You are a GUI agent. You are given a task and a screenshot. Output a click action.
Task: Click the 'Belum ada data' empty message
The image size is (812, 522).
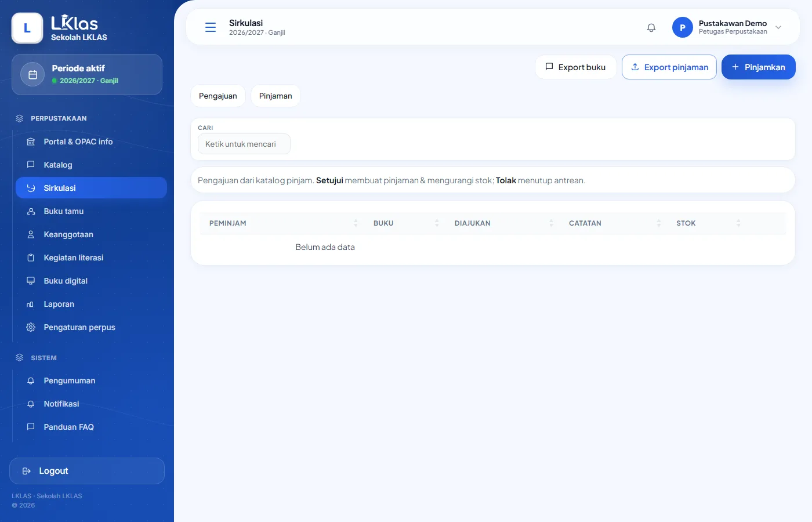coord(325,247)
